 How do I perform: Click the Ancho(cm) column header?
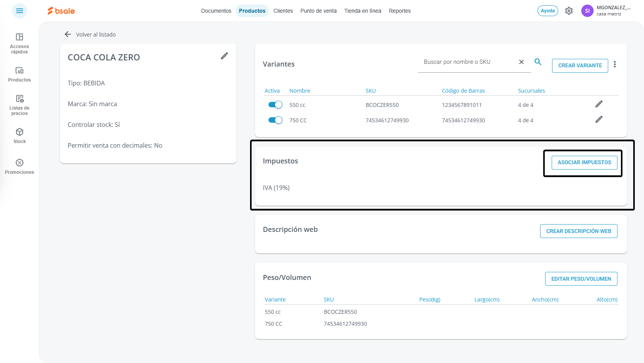pyautogui.click(x=545, y=300)
